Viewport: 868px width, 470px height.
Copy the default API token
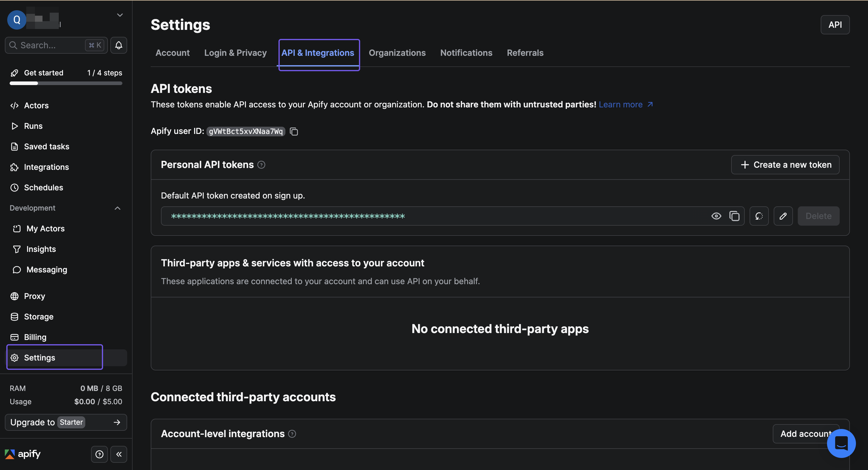pyautogui.click(x=734, y=216)
